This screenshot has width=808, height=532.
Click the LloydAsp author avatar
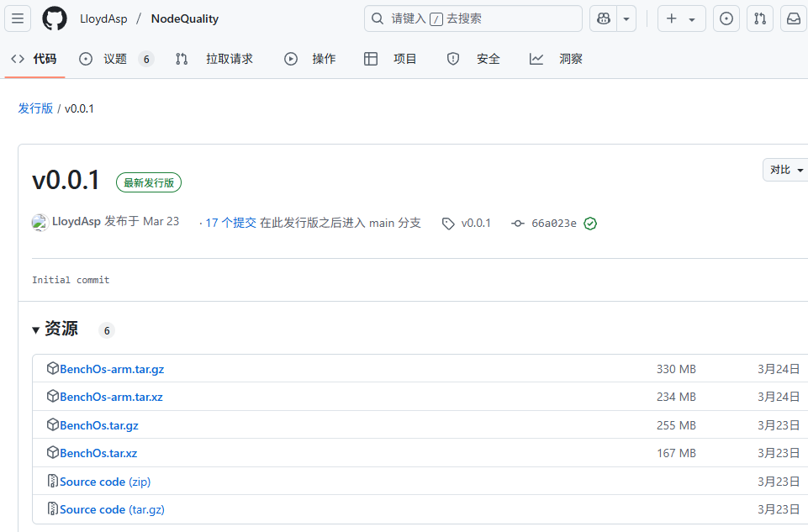(x=40, y=223)
